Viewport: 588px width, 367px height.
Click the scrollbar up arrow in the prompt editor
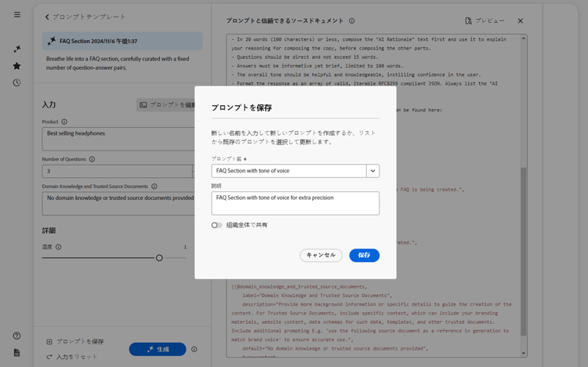[x=524, y=38]
